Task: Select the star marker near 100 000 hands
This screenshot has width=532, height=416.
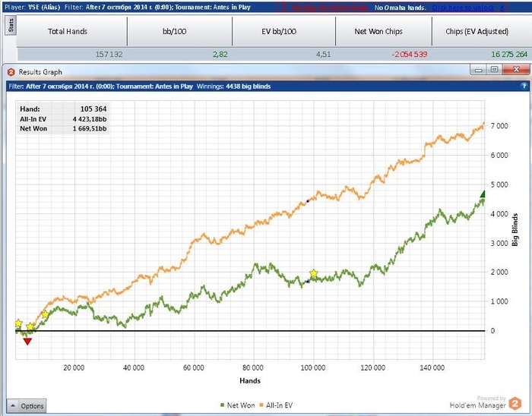Action: (313, 273)
